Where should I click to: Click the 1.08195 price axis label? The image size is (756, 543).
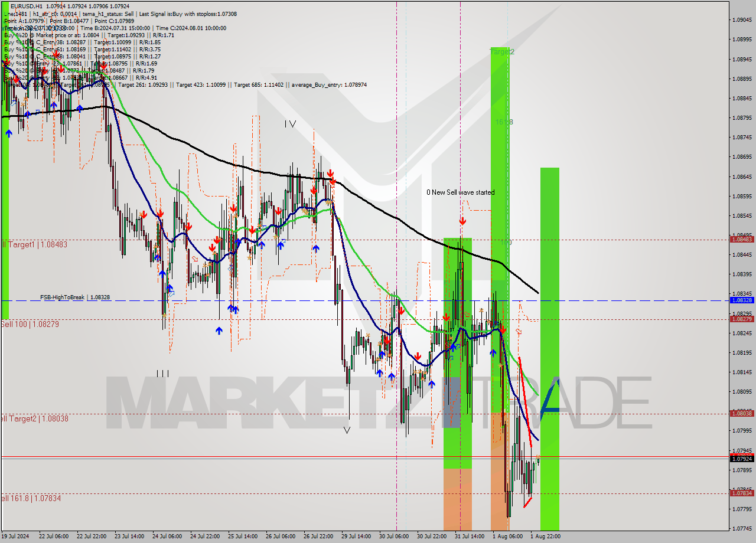coord(742,352)
